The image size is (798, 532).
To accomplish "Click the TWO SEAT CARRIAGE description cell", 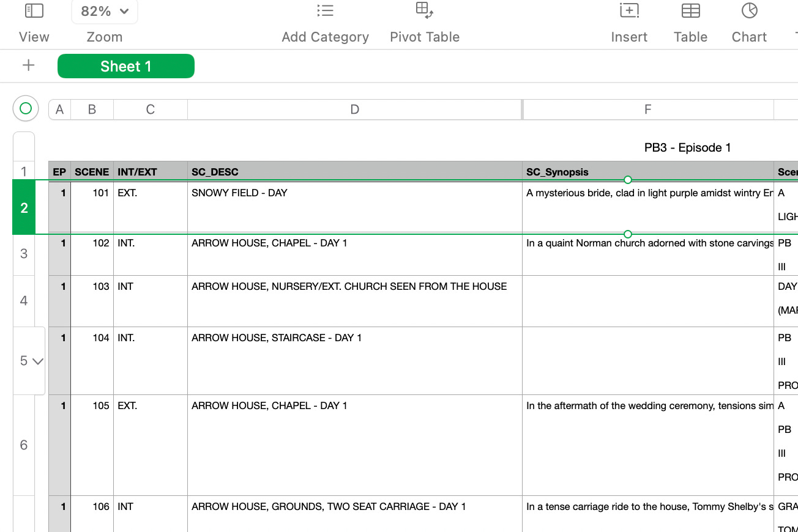I will [x=355, y=514].
